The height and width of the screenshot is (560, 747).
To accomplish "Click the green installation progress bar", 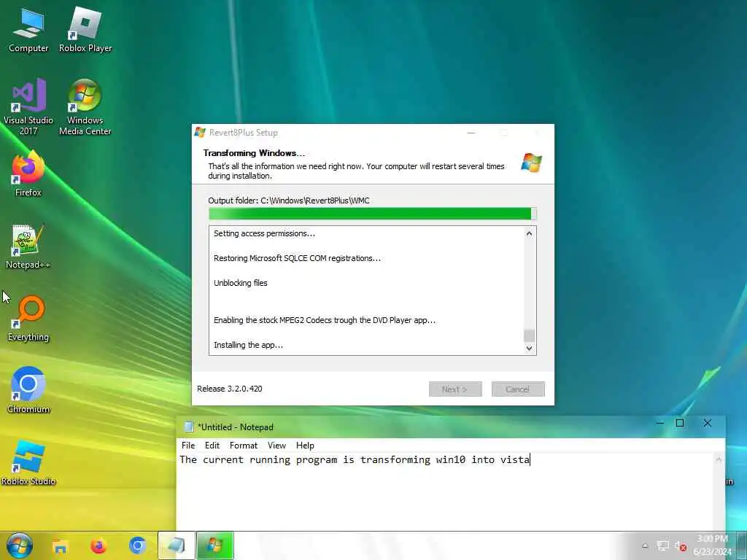I will point(373,214).
